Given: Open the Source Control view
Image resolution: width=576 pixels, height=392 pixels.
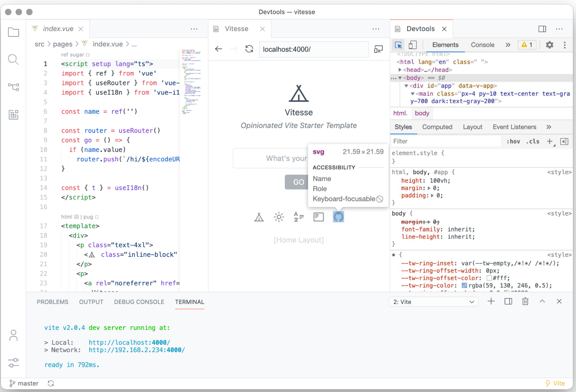Looking at the screenshot, I should [14, 87].
